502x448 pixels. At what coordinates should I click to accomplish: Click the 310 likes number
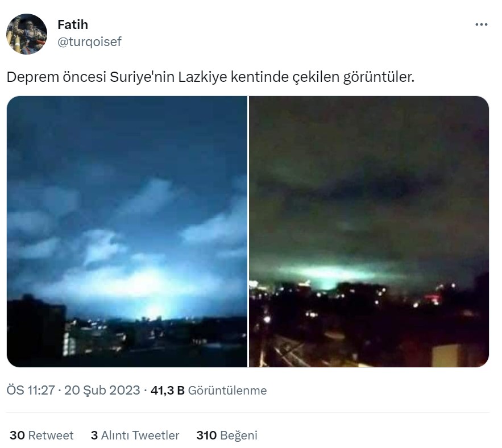(x=206, y=435)
